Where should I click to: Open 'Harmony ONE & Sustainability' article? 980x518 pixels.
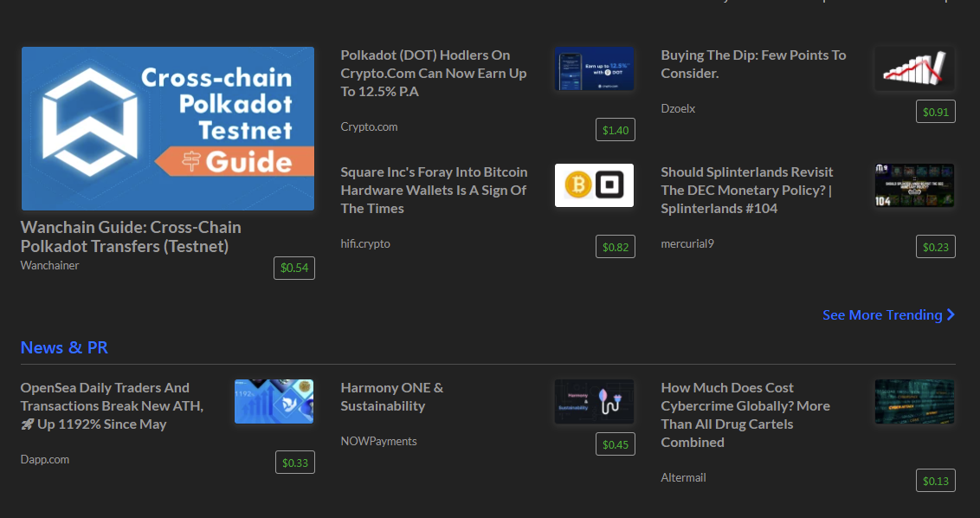coord(392,397)
